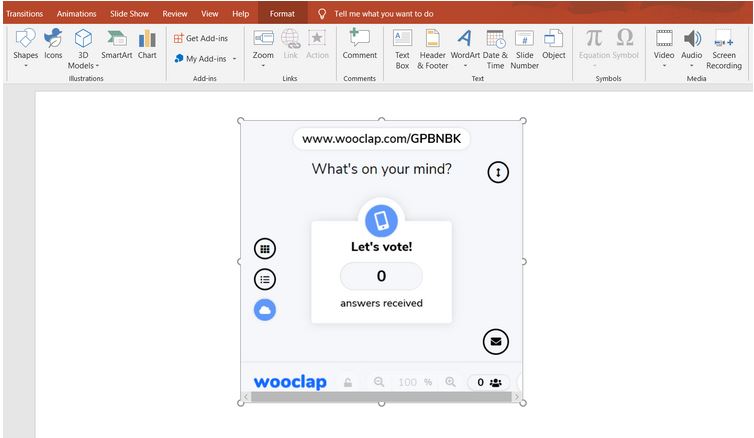Select the Format tab
This screenshot has height=438, width=754.
[x=282, y=14]
